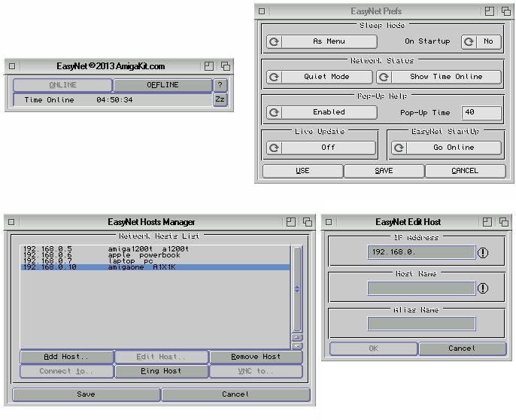Click the Zz sleep mode button

click(x=220, y=99)
